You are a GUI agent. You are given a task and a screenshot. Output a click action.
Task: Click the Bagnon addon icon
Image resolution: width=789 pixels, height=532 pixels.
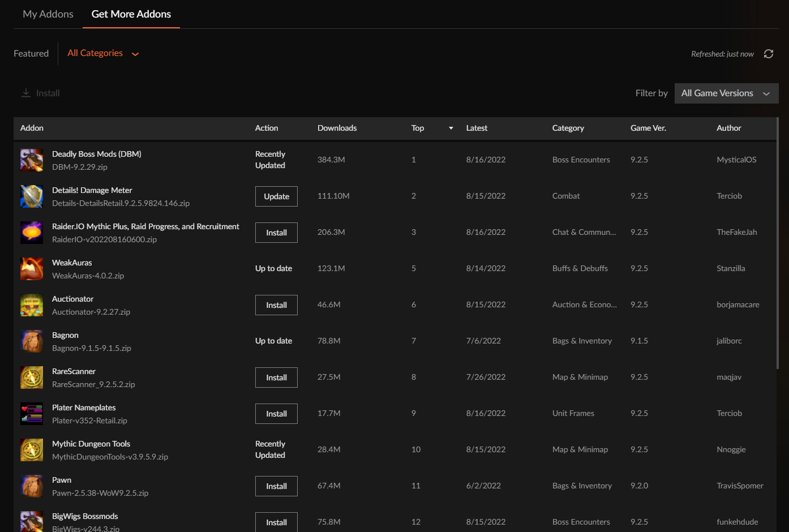click(x=31, y=341)
